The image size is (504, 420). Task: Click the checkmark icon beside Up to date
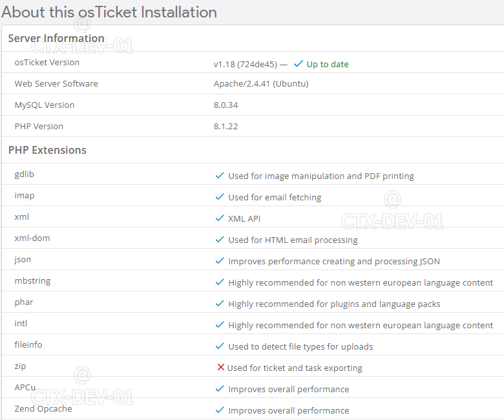tap(299, 63)
